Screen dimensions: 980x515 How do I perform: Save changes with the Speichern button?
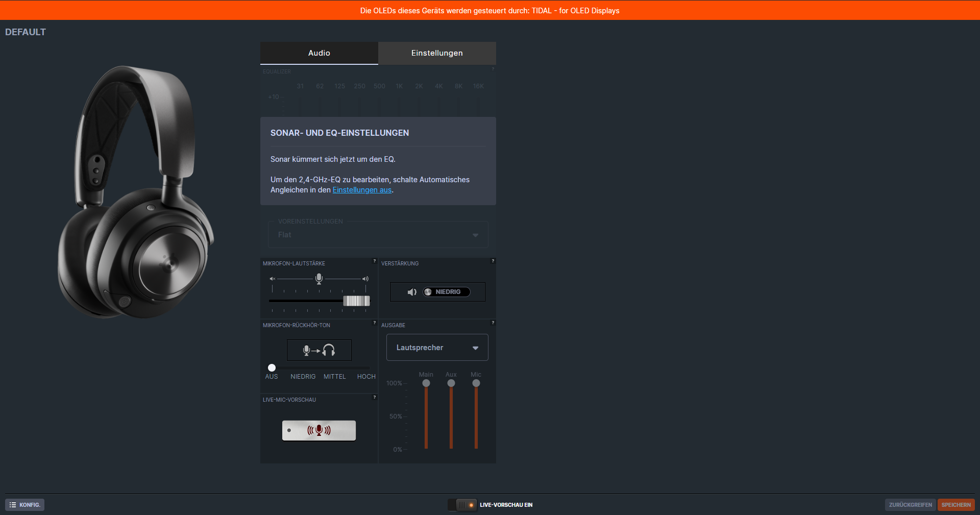click(956, 505)
